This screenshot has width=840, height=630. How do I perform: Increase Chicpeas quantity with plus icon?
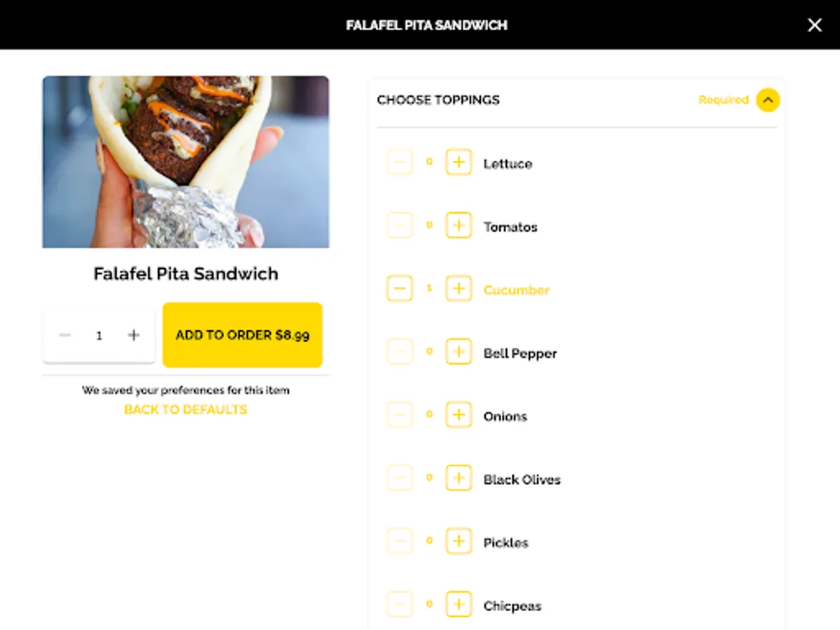point(458,603)
